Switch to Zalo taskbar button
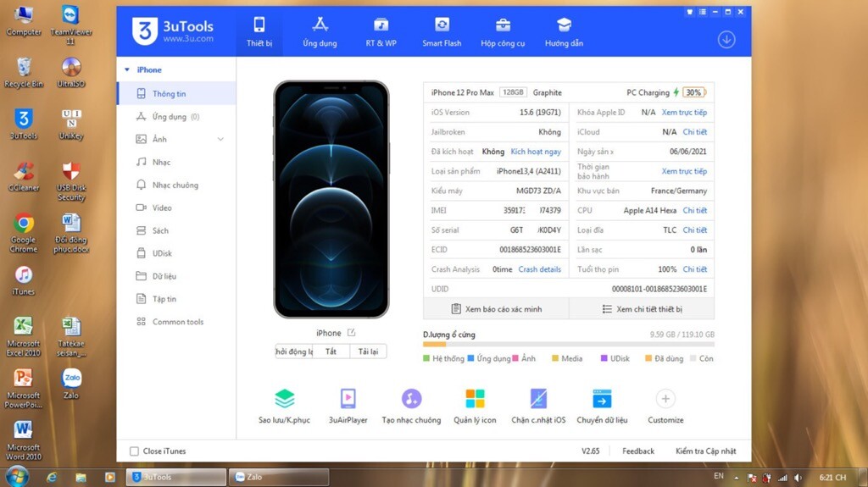 pos(278,477)
